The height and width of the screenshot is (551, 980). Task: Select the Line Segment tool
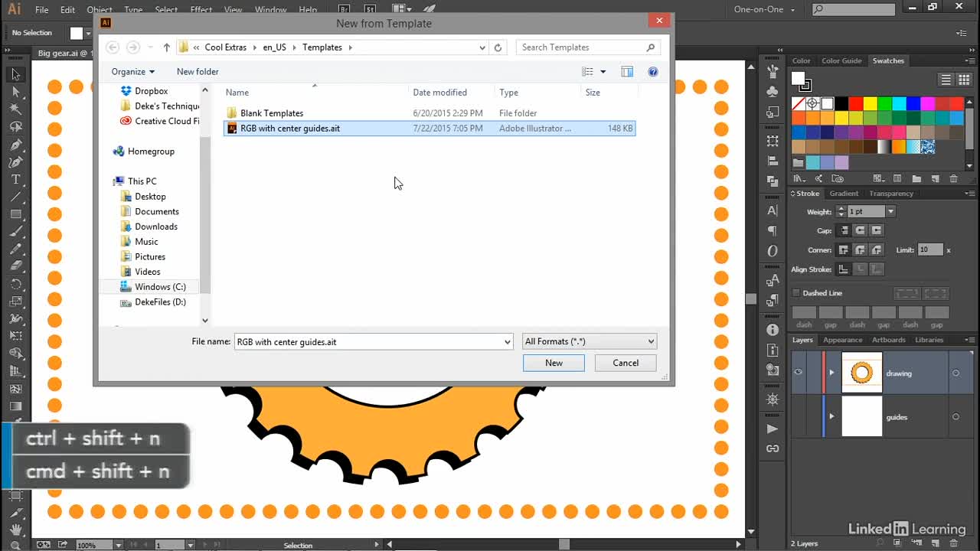[x=15, y=197]
